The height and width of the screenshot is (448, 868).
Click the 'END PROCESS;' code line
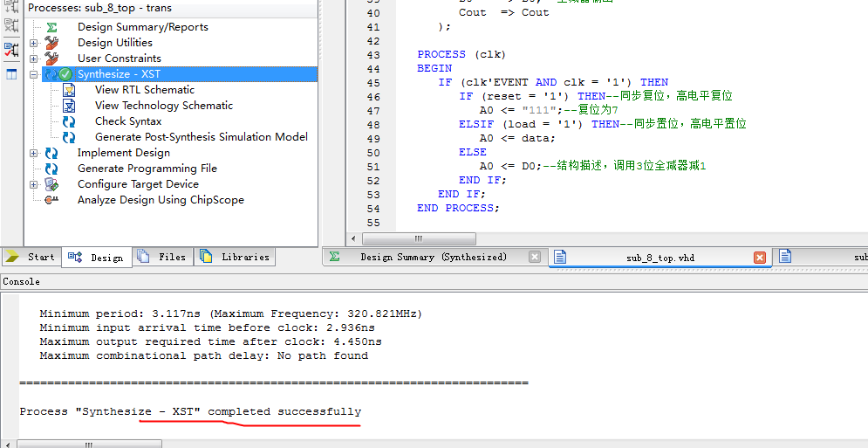[x=458, y=208]
